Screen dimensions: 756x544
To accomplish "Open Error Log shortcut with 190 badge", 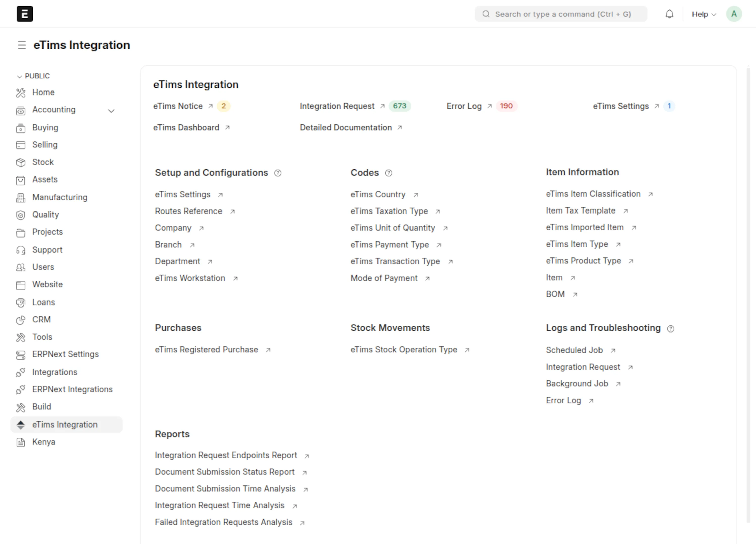I will coord(464,106).
